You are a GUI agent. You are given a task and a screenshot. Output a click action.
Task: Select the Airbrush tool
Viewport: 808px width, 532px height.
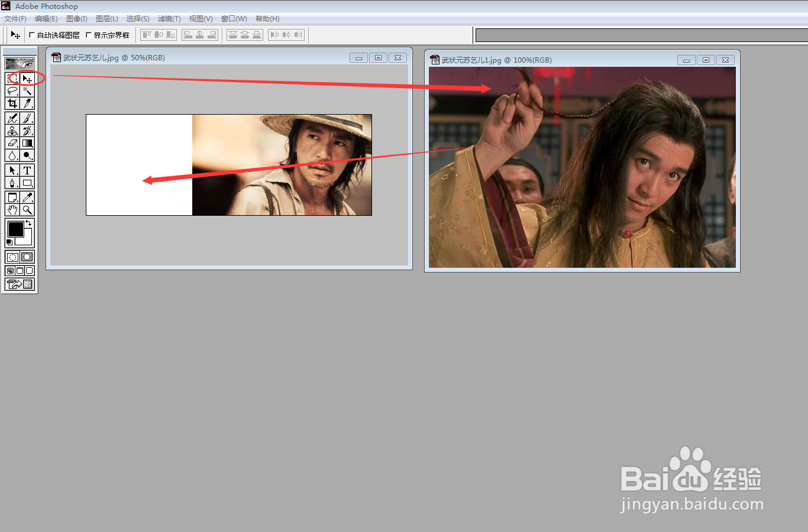tap(12, 118)
